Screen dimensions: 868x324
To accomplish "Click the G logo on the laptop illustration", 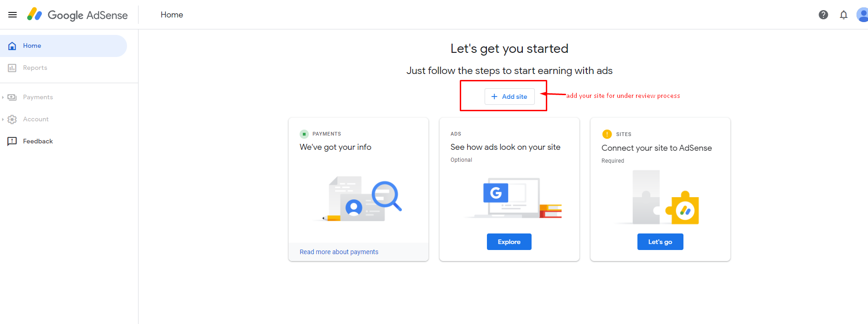I will coord(495,193).
